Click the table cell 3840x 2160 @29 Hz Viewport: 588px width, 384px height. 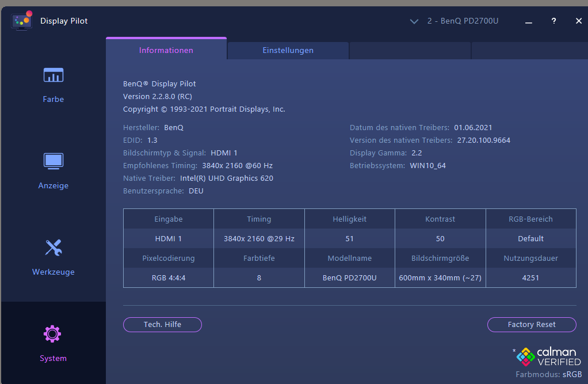coord(259,239)
